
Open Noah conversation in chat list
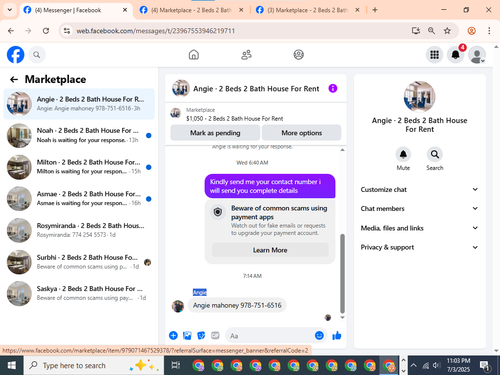(x=79, y=135)
